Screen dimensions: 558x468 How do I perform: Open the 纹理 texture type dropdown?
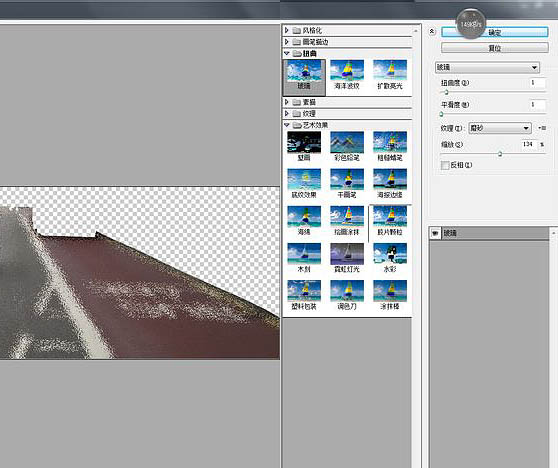click(500, 128)
